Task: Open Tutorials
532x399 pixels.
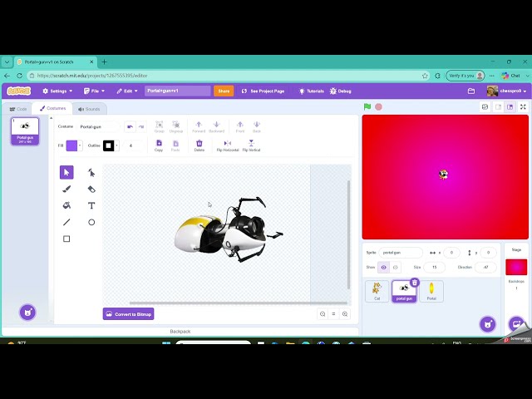Action: click(311, 91)
